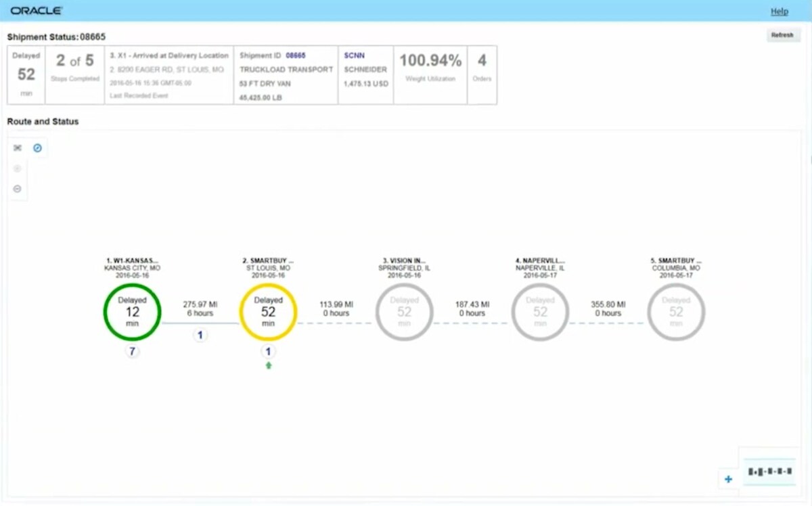
Task: Click the Oracle logo
Action: click(37, 11)
